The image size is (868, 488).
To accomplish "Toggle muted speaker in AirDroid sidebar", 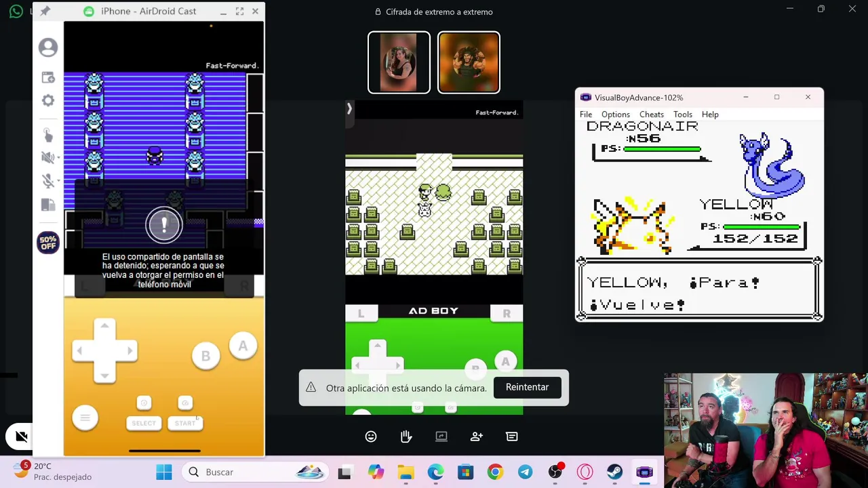I will tap(47, 157).
